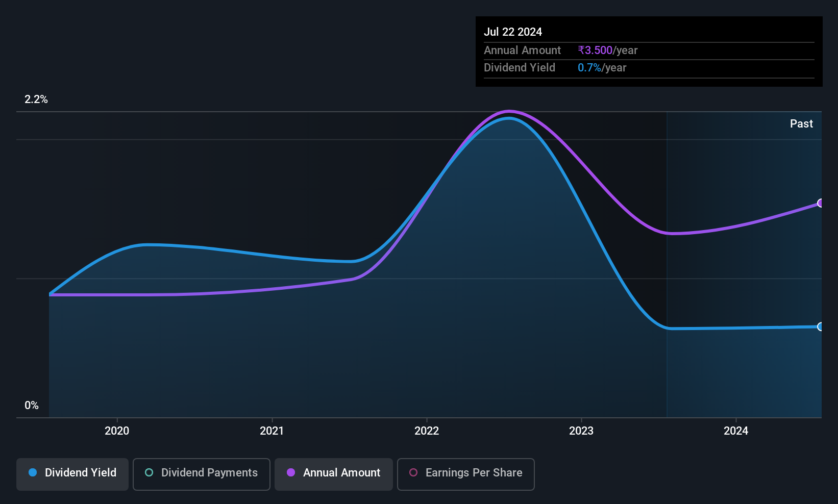Viewport: 838px width, 504px height.
Task: Toggle the Annual Amount legend series
Action: coord(334,474)
